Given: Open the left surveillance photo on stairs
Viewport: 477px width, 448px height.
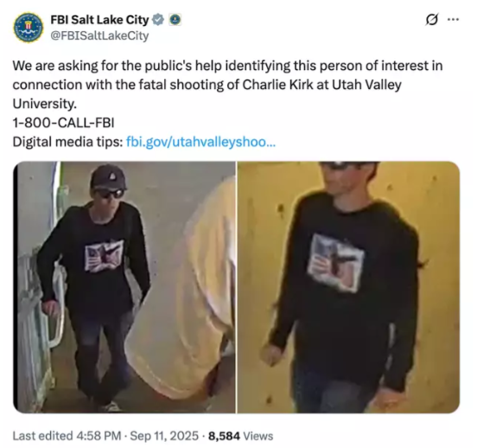Looking at the screenshot, I should pyautogui.click(x=124, y=287).
